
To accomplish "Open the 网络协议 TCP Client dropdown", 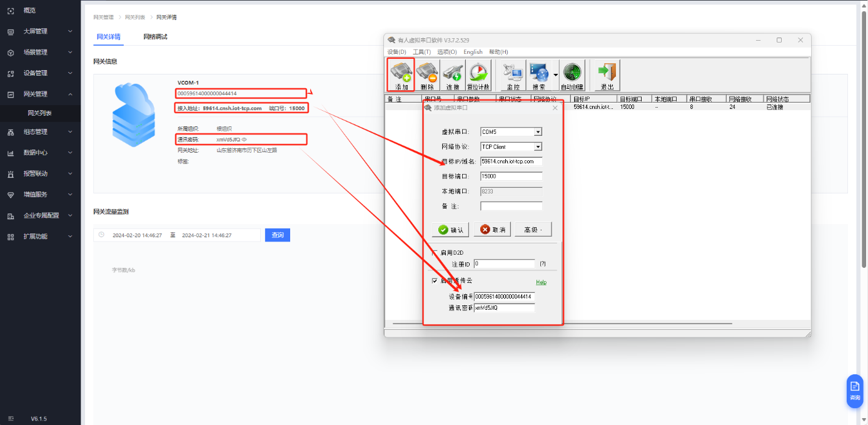I will tap(538, 147).
